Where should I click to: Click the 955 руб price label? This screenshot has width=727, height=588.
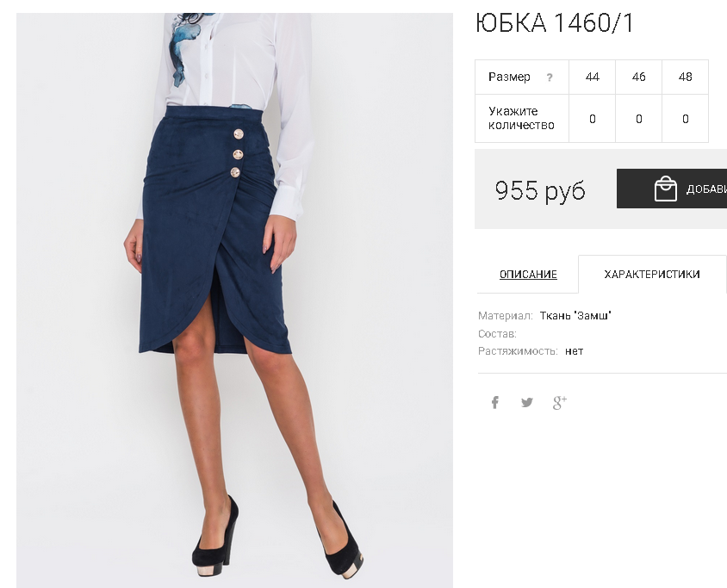[x=540, y=190]
